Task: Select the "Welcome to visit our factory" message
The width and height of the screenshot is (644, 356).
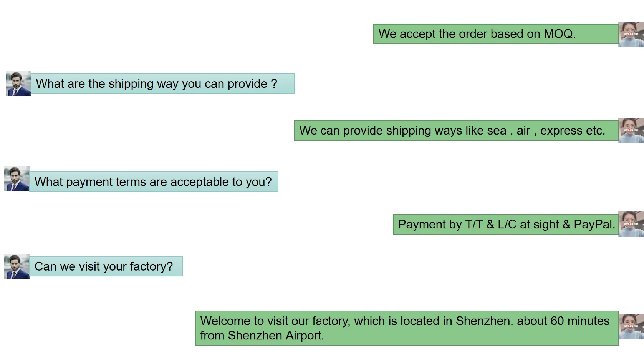Action: 406,328
